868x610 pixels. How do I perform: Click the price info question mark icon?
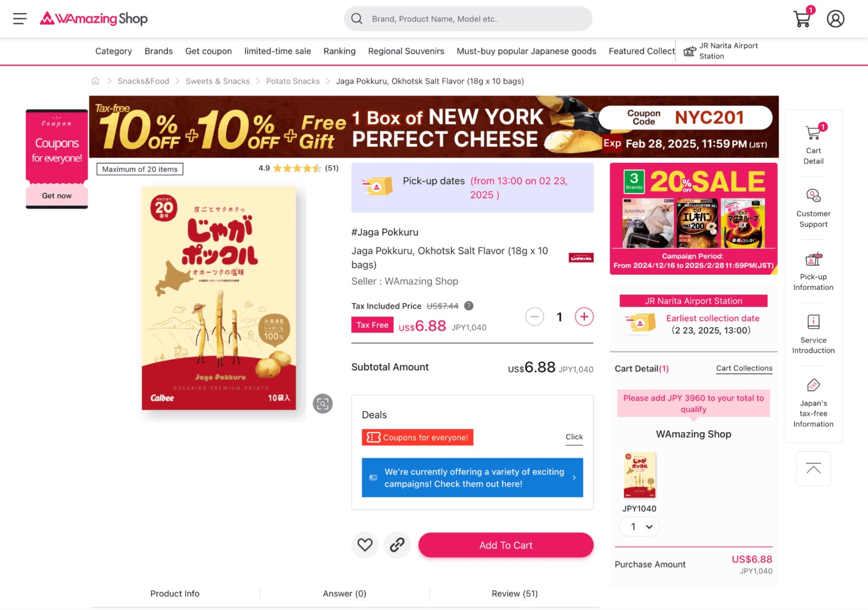[468, 306]
